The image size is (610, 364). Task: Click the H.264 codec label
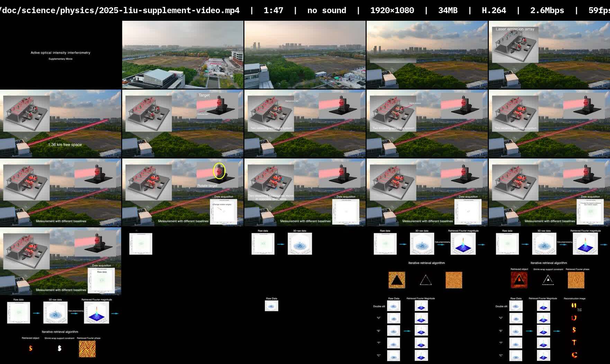click(x=494, y=10)
